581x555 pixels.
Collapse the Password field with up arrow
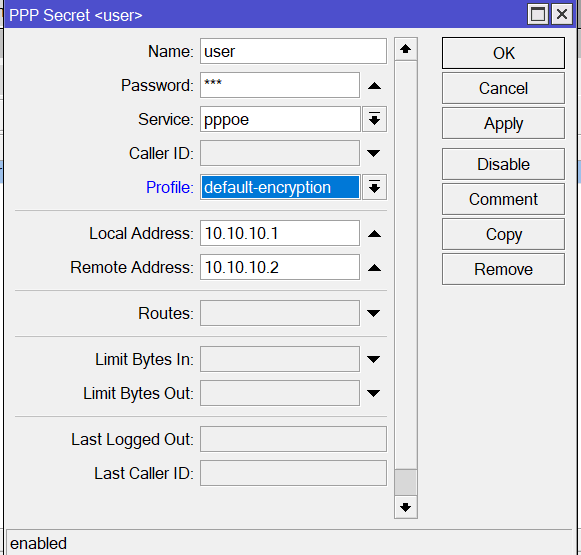(x=374, y=86)
